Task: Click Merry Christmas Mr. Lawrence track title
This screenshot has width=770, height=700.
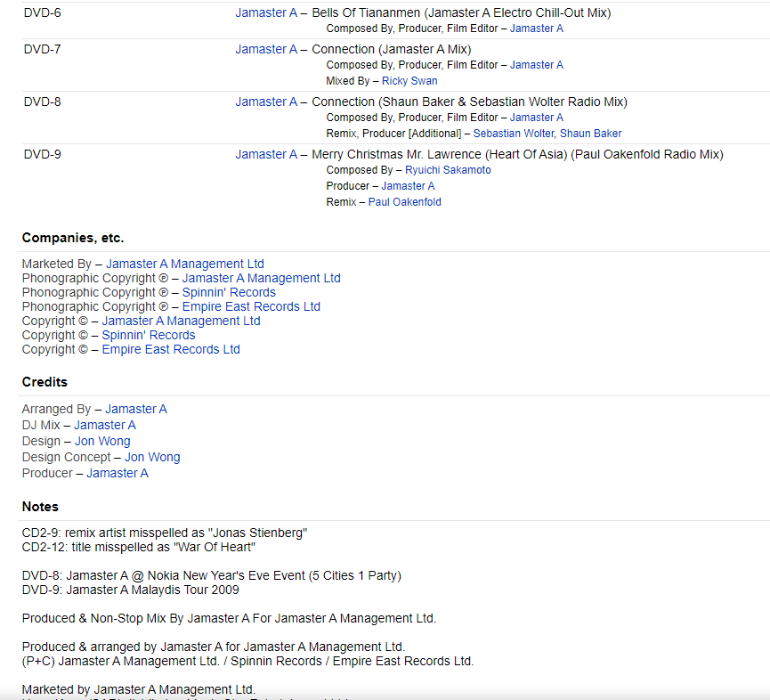Action: (517, 154)
